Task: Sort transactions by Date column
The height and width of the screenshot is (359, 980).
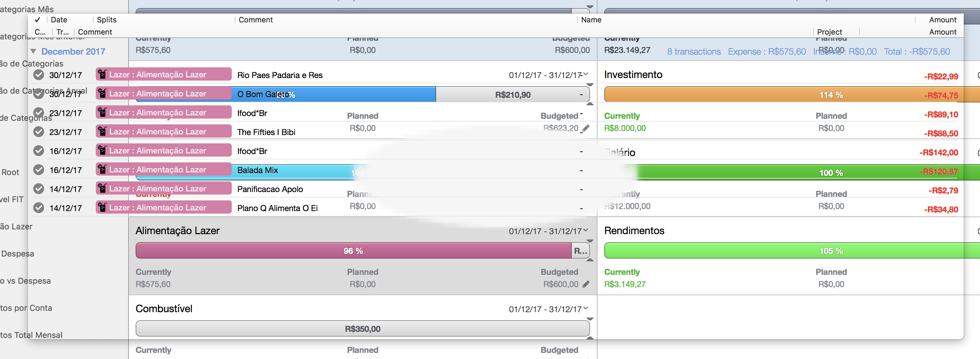Action: (59, 20)
